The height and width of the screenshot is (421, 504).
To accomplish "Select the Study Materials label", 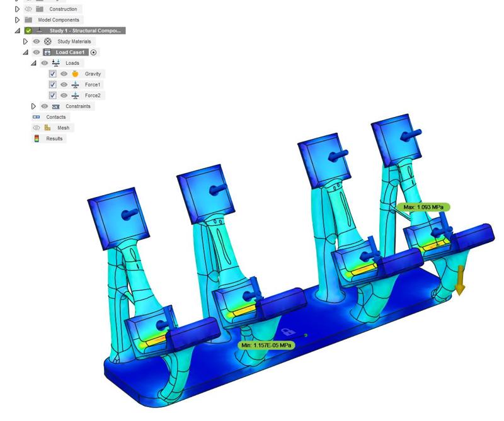I will [74, 42].
